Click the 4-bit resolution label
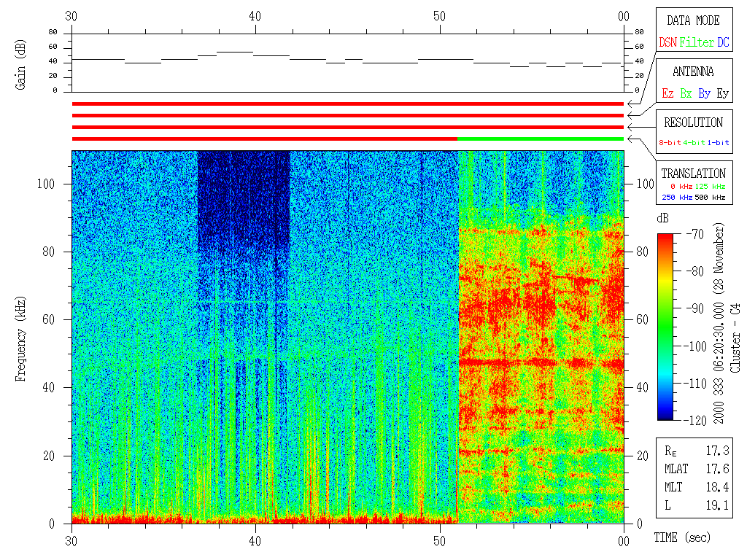747x560 pixels. point(694,143)
